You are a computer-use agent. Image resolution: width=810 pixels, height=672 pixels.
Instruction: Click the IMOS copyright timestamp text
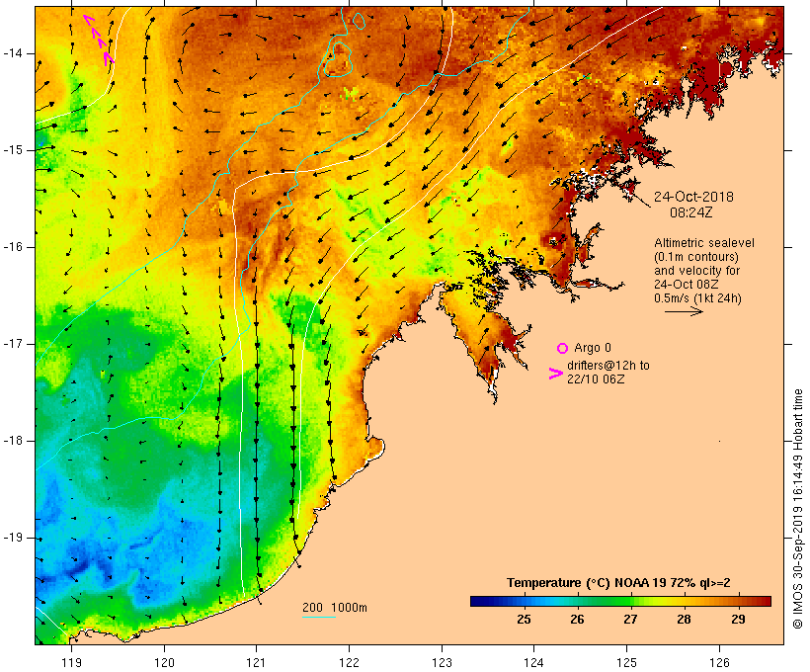[797, 509]
